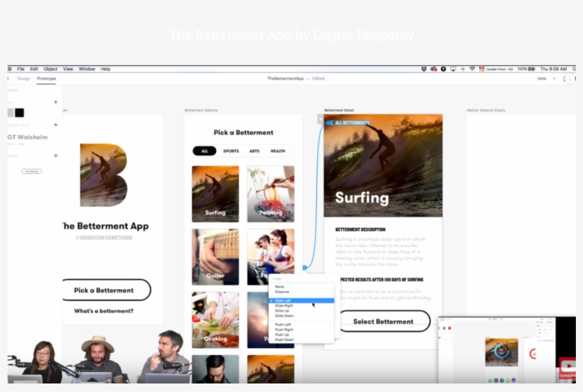Click What's a betterment? link
This screenshot has width=583, height=392.
click(x=103, y=311)
